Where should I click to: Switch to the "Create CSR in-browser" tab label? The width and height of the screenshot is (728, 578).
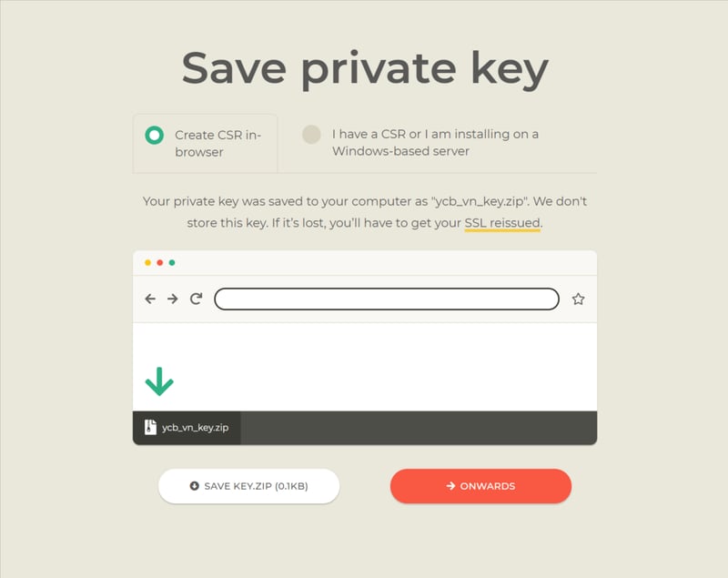(217, 143)
